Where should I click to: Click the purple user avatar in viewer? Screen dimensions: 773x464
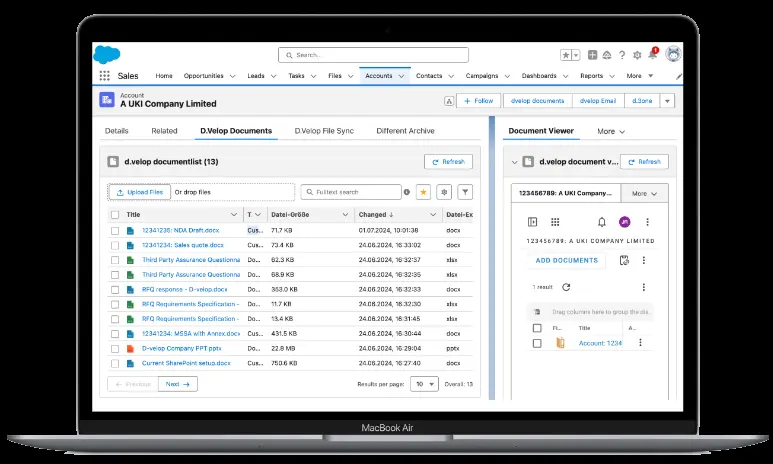click(x=625, y=222)
